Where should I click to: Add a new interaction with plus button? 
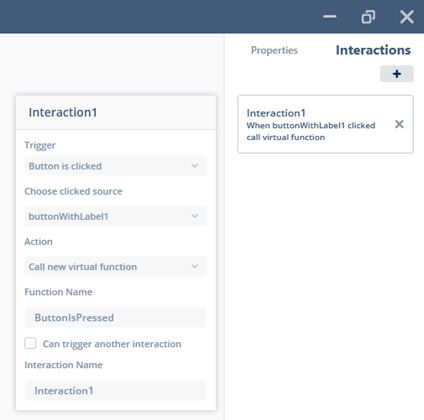[397, 74]
